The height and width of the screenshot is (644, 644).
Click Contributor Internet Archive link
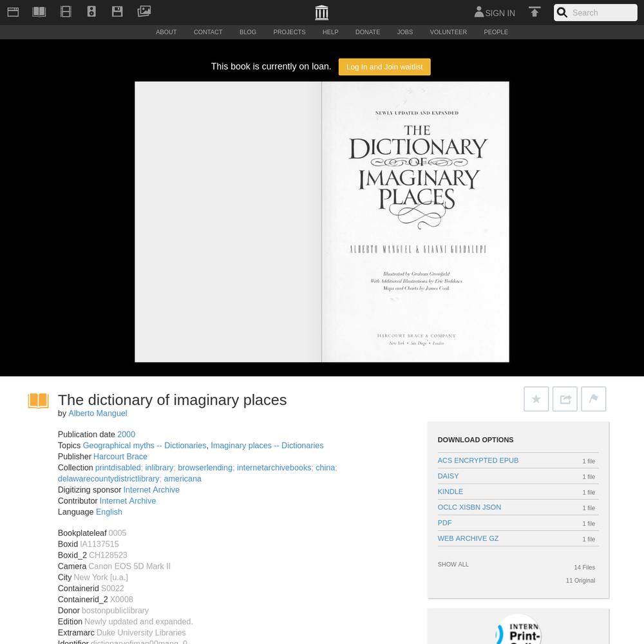(x=128, y=500)
